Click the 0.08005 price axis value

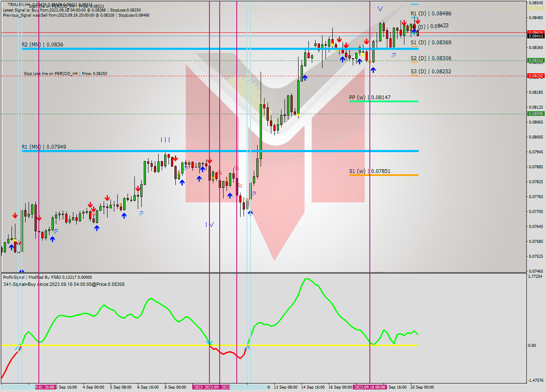coord(535,137)
